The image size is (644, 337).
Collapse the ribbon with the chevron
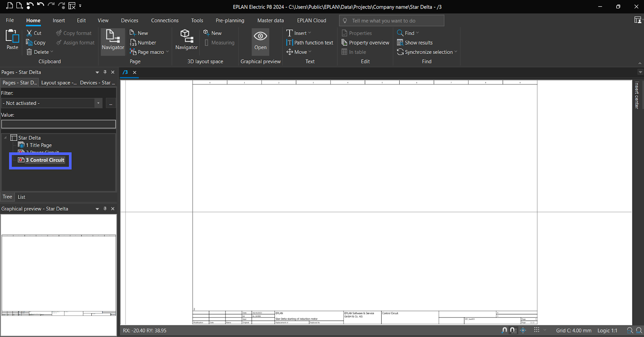(640, 63)
